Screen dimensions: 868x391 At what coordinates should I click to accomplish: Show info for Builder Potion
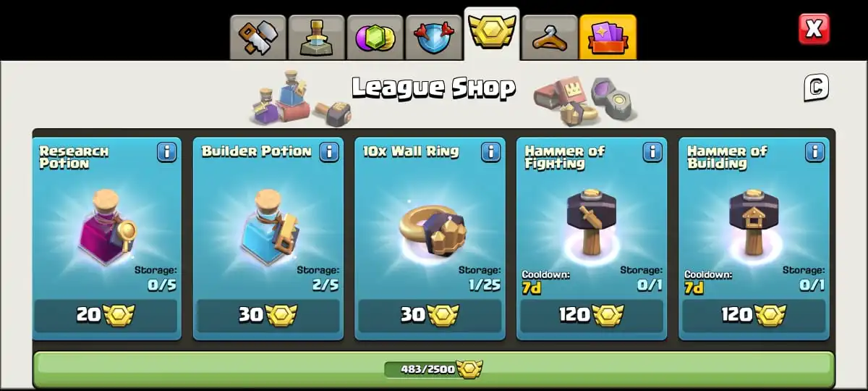click(329, 151)
